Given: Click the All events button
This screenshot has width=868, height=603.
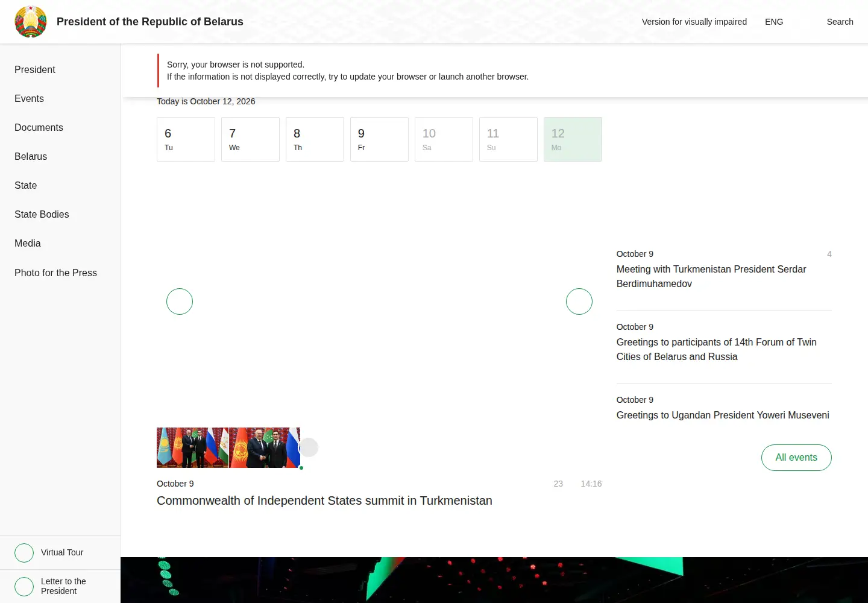Looking at the screenshot, I should [796, 458].
